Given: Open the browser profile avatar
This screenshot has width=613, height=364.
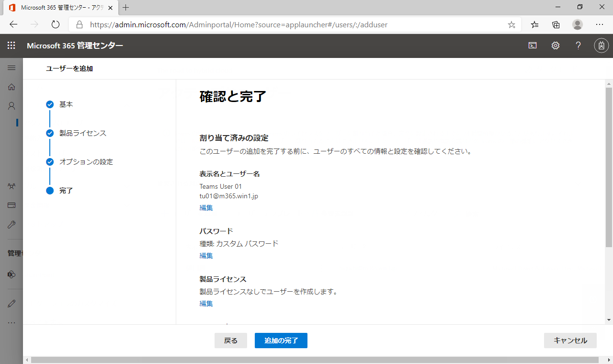Looking at the screenshot, I should click(578, 24).
